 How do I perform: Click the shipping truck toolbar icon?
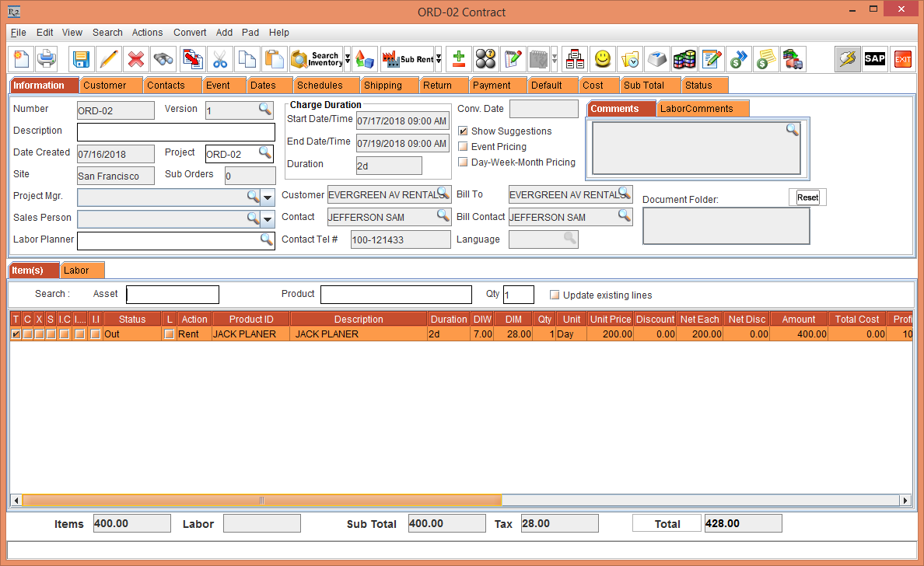coord(793,59)
